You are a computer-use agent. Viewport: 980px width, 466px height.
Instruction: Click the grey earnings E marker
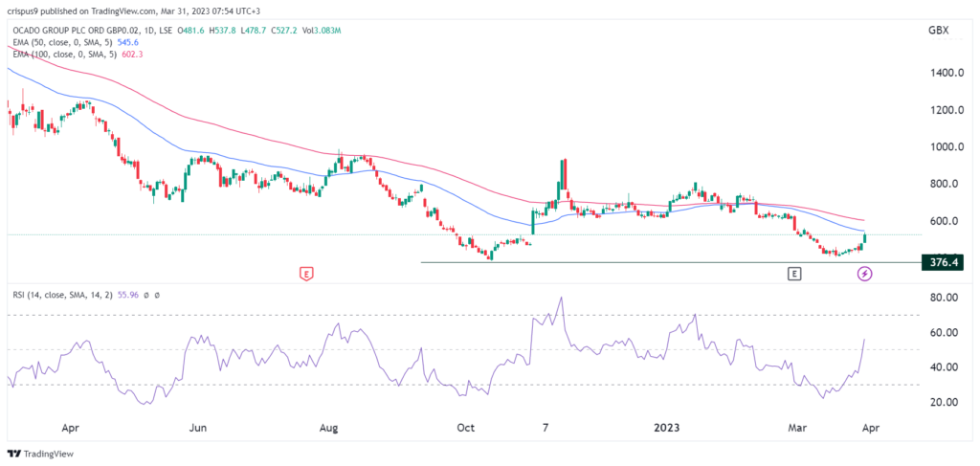[793, 273]
